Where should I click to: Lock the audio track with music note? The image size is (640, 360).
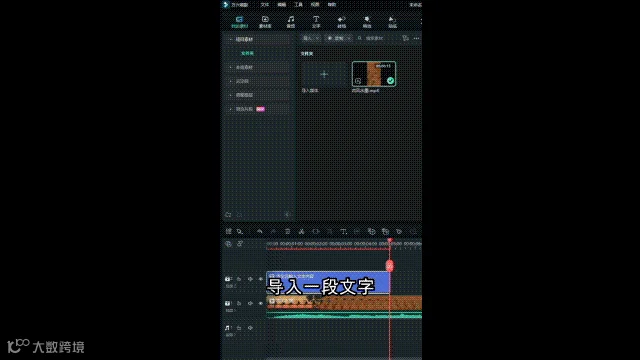coord(239,328)
